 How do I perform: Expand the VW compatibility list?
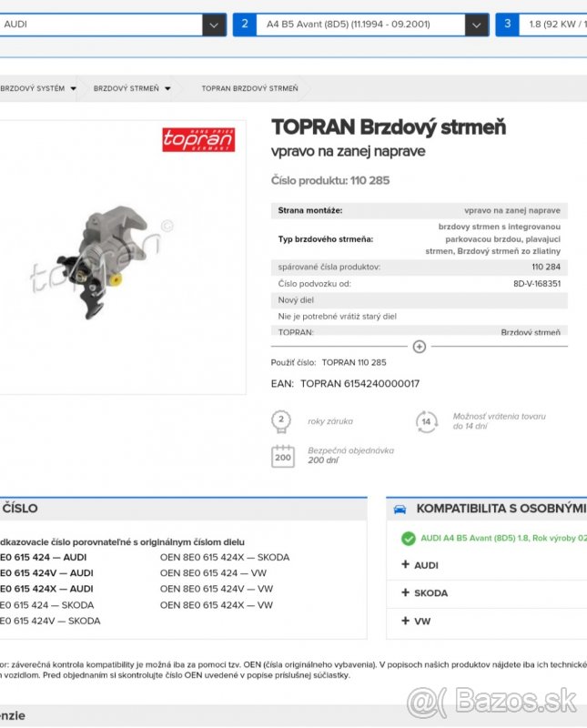click(416, 621)
